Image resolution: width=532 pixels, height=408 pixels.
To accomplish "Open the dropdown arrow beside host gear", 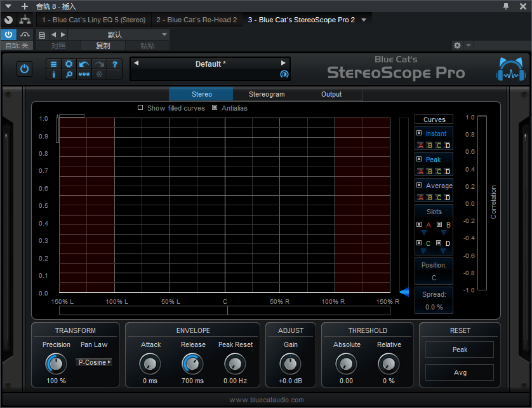I will [x=469, y=45].
